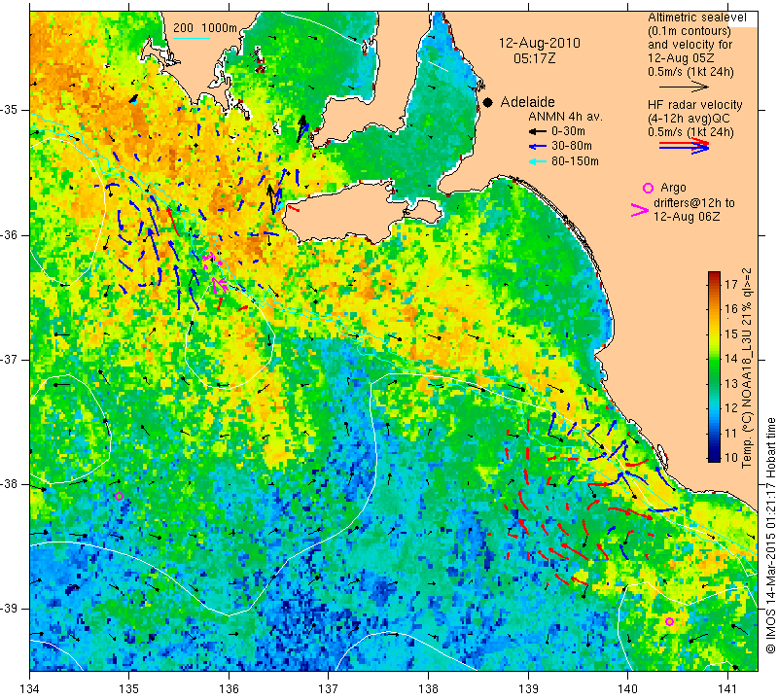Click the black 0-30m legend arrow

(537, 131)
